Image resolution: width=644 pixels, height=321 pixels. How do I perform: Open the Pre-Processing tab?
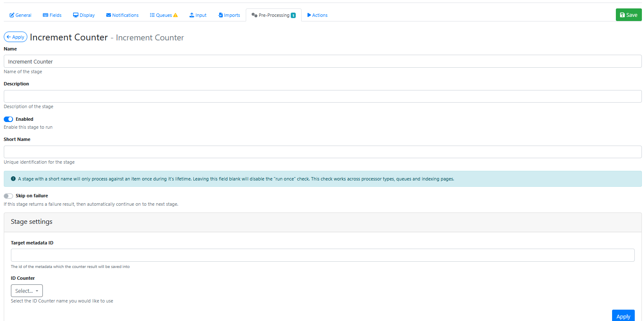pyautogui.click(x=273, y=15)
